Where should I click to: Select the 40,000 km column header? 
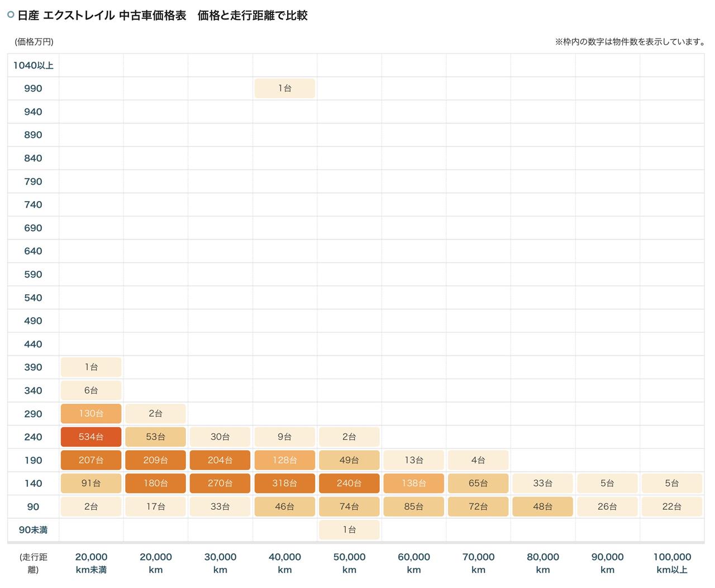point(285,563)
